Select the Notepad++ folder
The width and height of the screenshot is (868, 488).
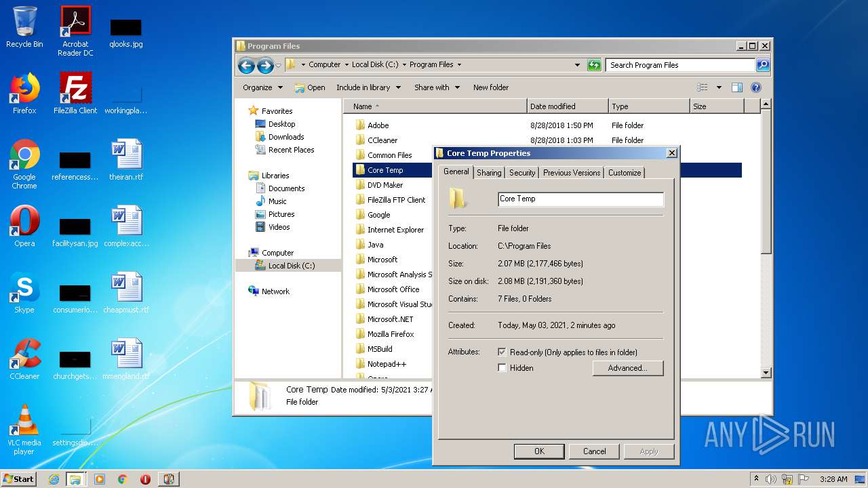(x=387, y=364)
